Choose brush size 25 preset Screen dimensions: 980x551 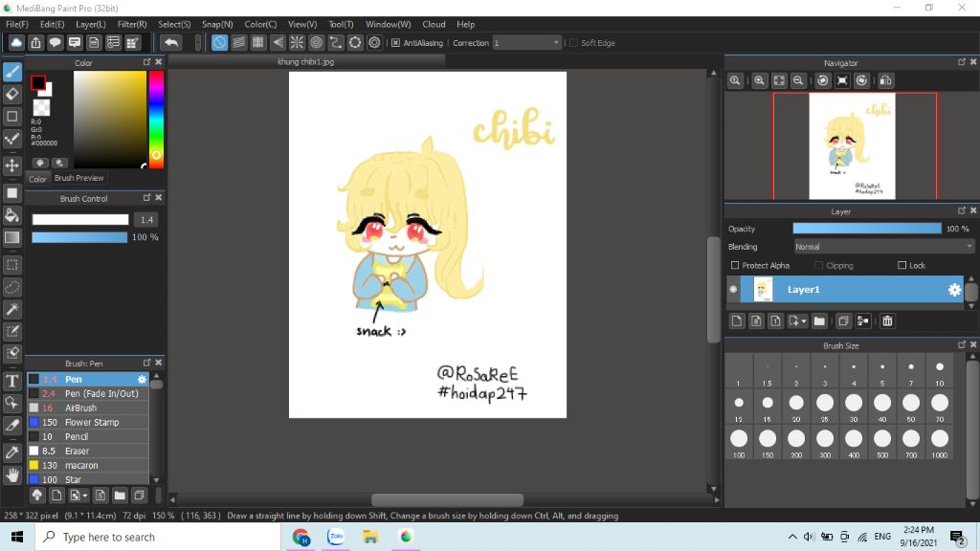point(825,408)
